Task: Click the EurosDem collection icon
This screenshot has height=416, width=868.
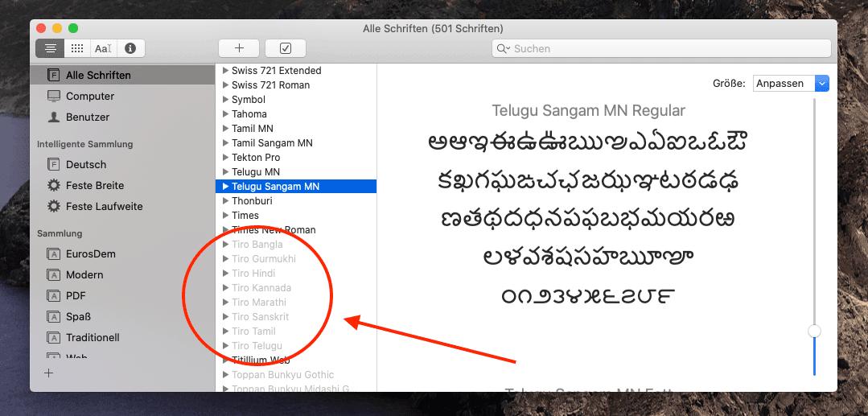Action: click(54, 254)
